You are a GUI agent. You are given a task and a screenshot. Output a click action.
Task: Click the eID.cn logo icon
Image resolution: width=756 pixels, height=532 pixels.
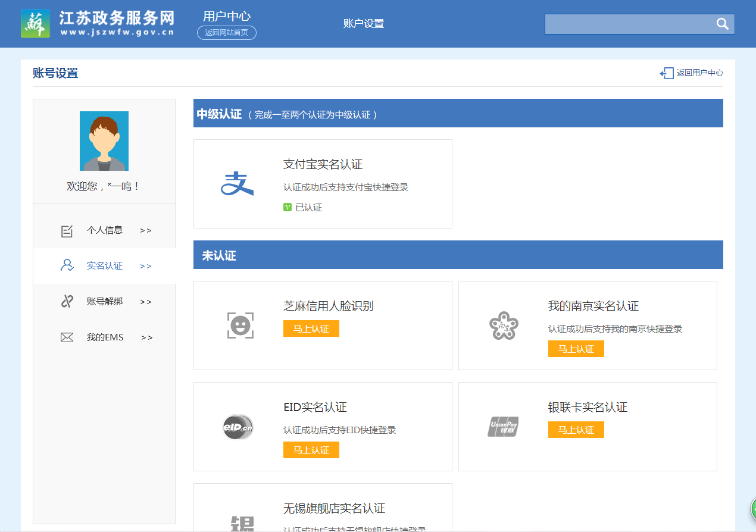coord(238,427)
